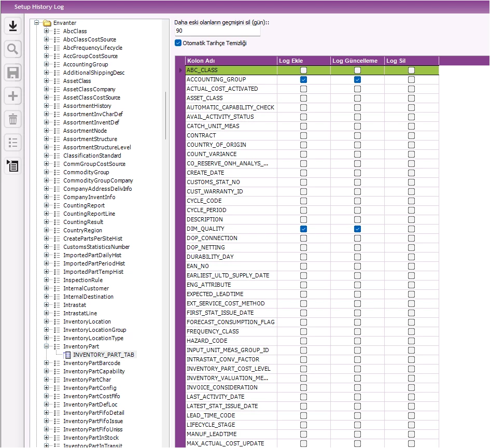Click the magnifier search toolbar icon
The width and height of the screenshot is (490, 448).
coord(13,49)
